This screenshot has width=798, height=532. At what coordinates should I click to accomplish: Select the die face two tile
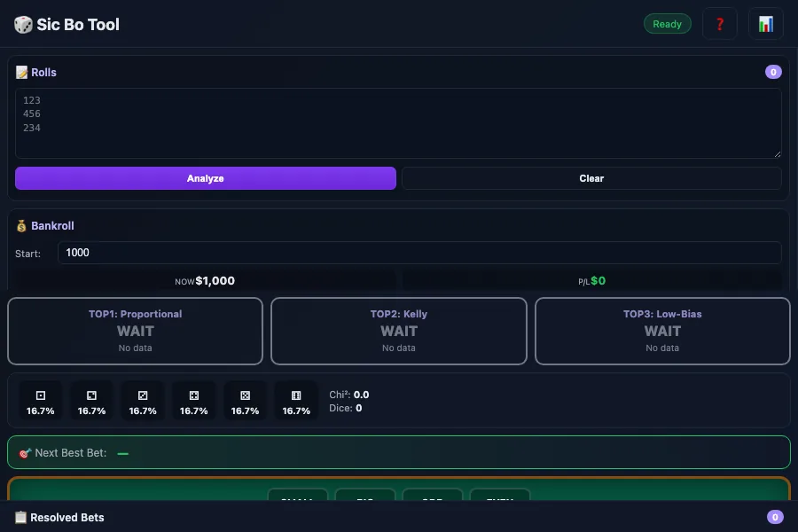[x=91, y=402]
